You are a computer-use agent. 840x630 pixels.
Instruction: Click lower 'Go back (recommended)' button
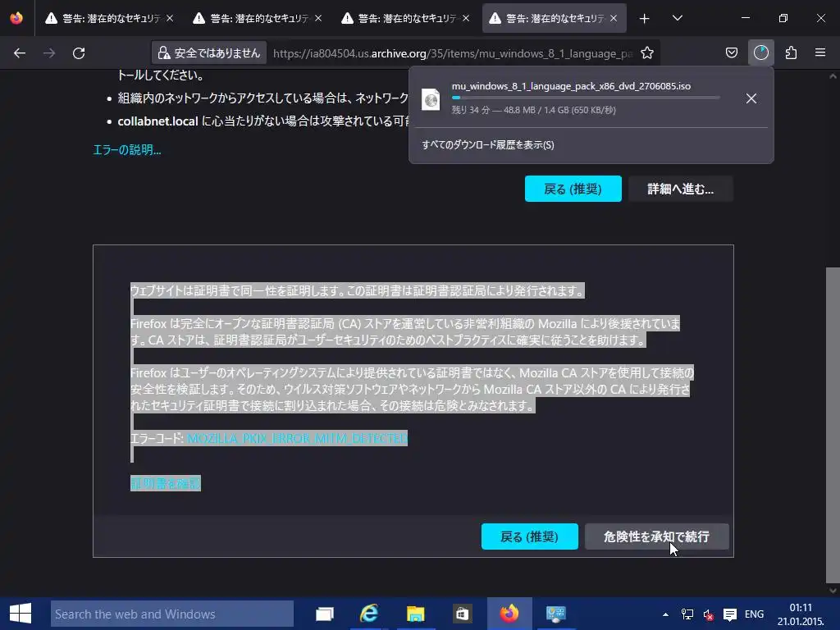[x=530, y=536]
